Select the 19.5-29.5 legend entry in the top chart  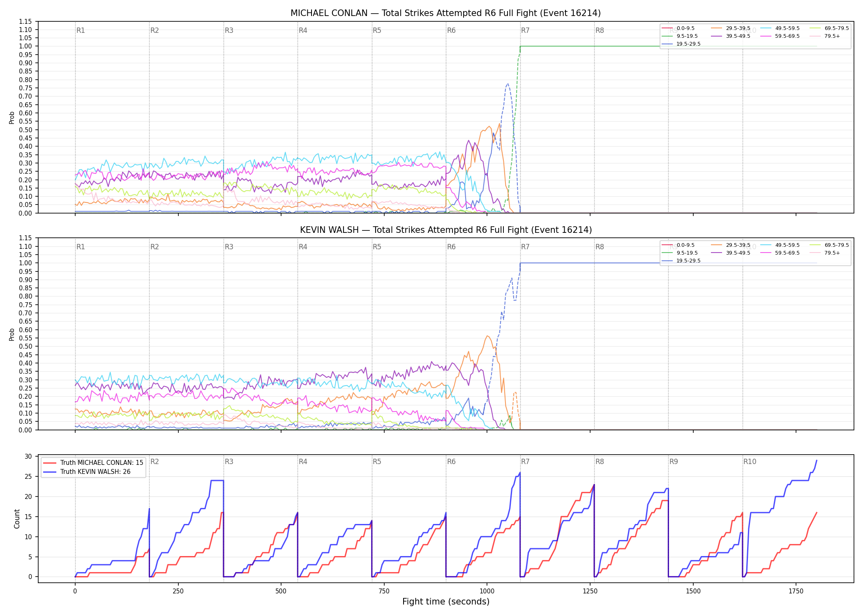tap(681, 44)
